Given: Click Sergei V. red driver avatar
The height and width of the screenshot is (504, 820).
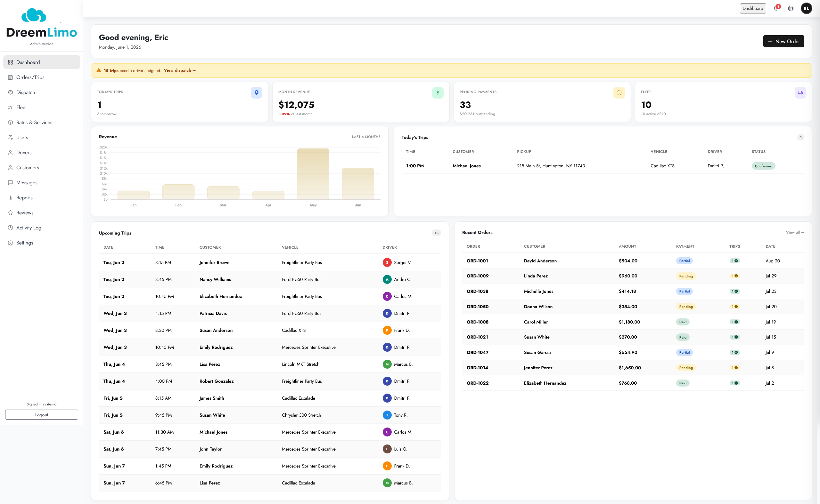Looking at the screenshot, I should click(387, 262).
